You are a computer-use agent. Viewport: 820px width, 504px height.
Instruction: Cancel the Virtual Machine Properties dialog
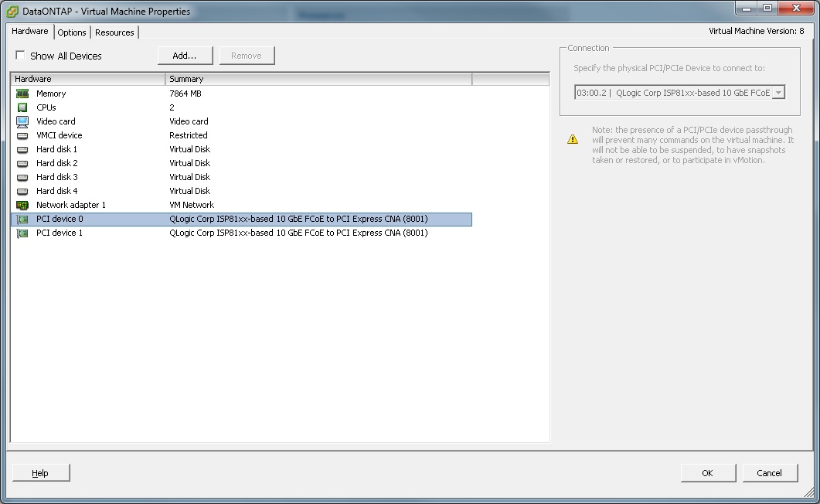(x=770, y=472)
